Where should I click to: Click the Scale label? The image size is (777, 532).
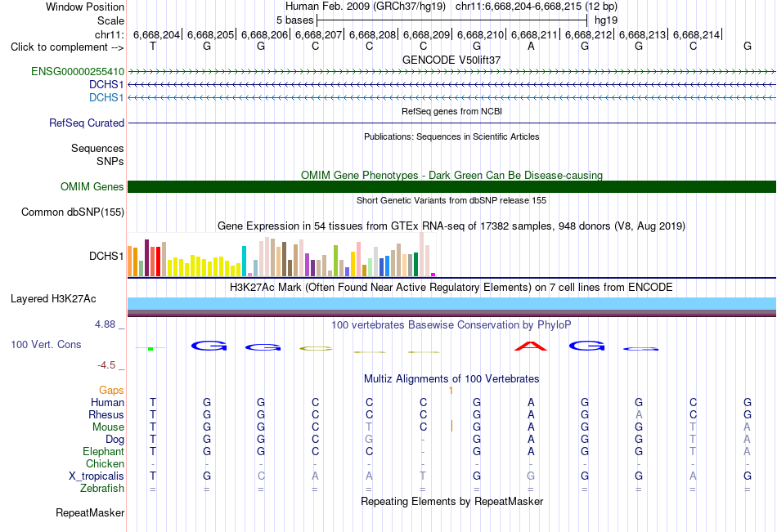[110, 20]
